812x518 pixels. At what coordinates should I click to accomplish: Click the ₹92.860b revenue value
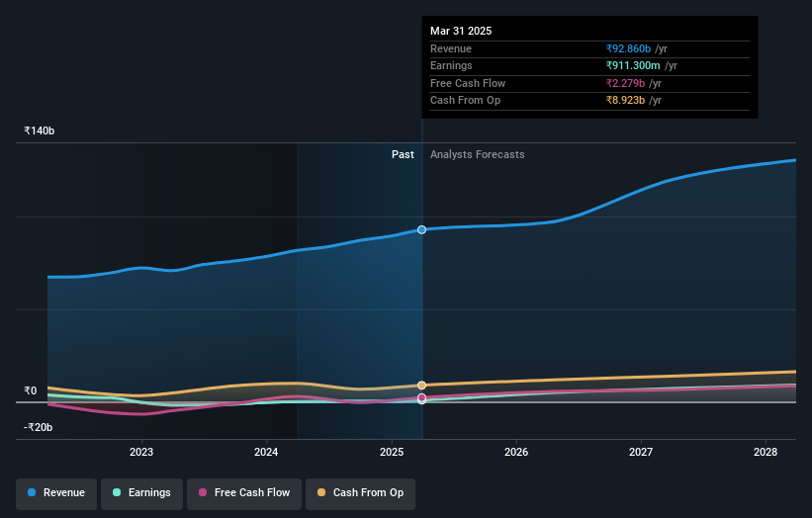[628, 48]
